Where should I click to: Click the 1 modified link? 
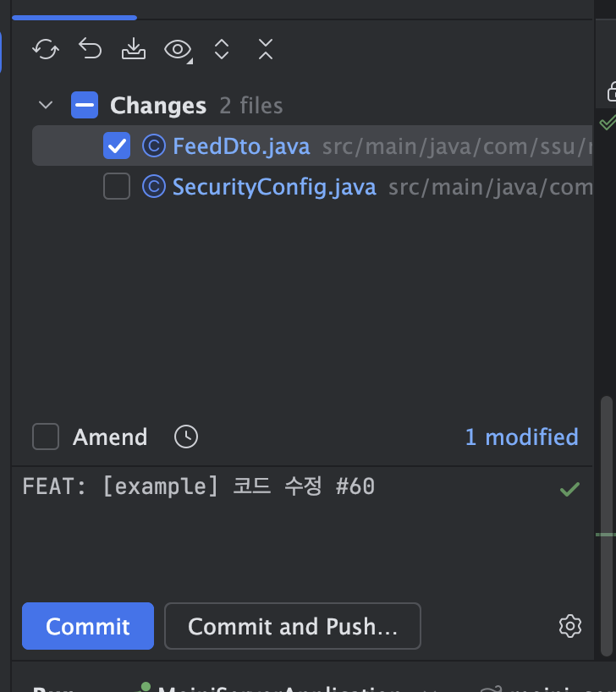pyautogui.click(x=521, y=437)
